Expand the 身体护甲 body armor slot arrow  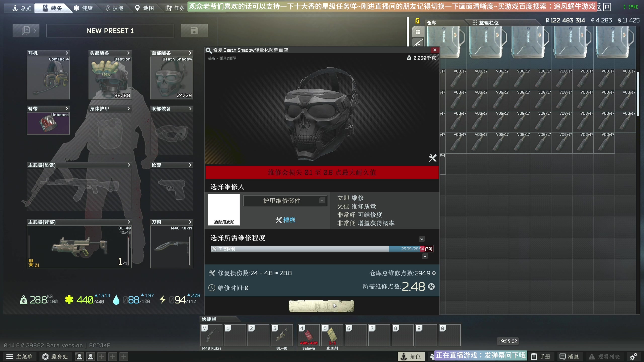coord(128,109)
